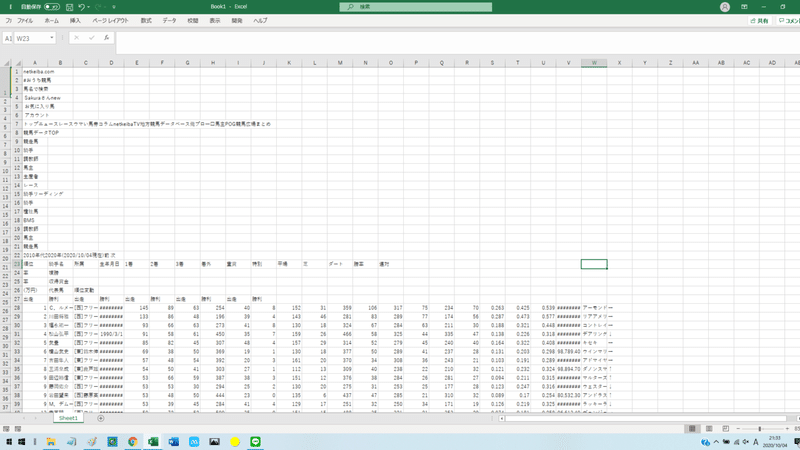Click the zoom slider handle
800x450 pixels.
[x=760, y=429]
